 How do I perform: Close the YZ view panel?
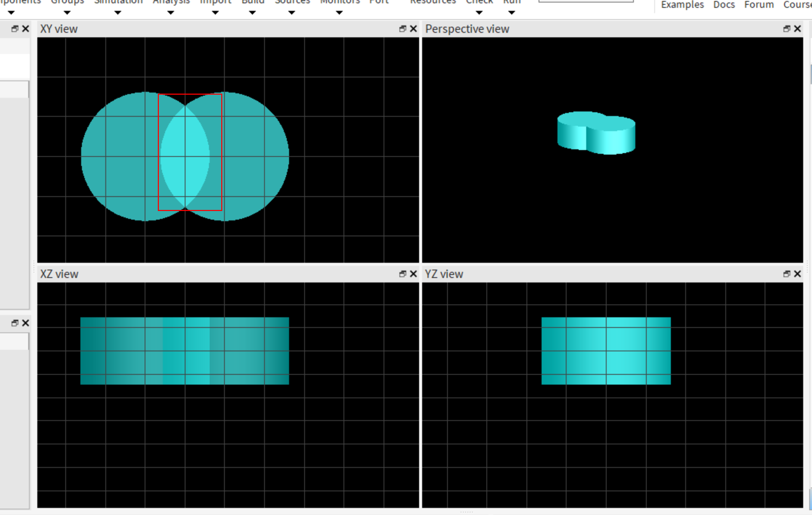[x=797, y=274]
